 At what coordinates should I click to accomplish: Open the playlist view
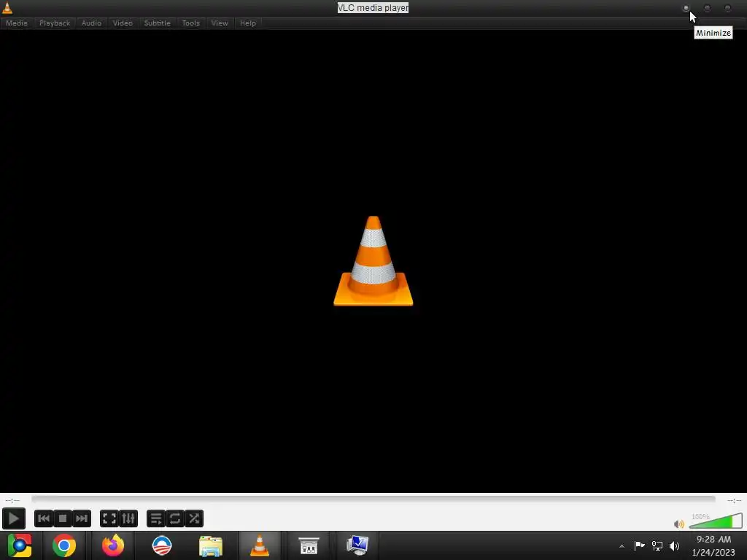click(156, 518)
